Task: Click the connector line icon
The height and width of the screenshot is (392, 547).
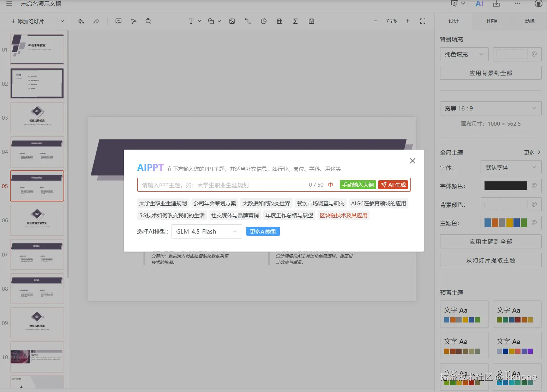Action: tap(247, 21)
